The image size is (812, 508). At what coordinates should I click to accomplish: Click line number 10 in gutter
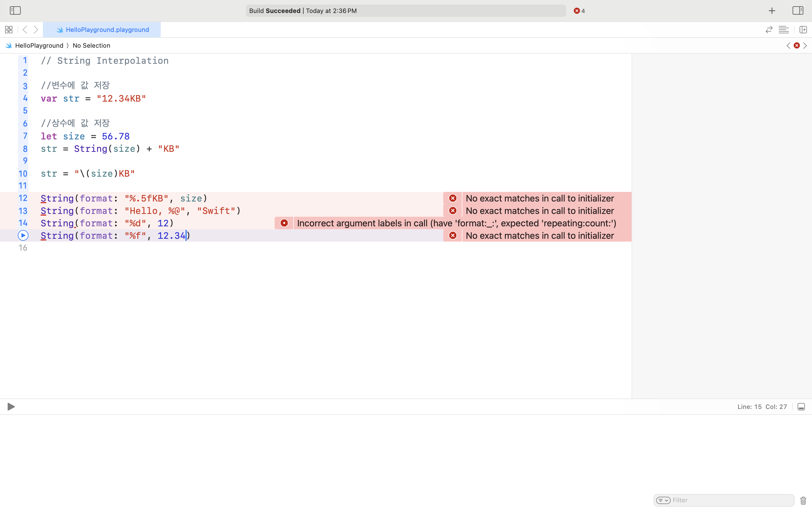click(23, 174)
